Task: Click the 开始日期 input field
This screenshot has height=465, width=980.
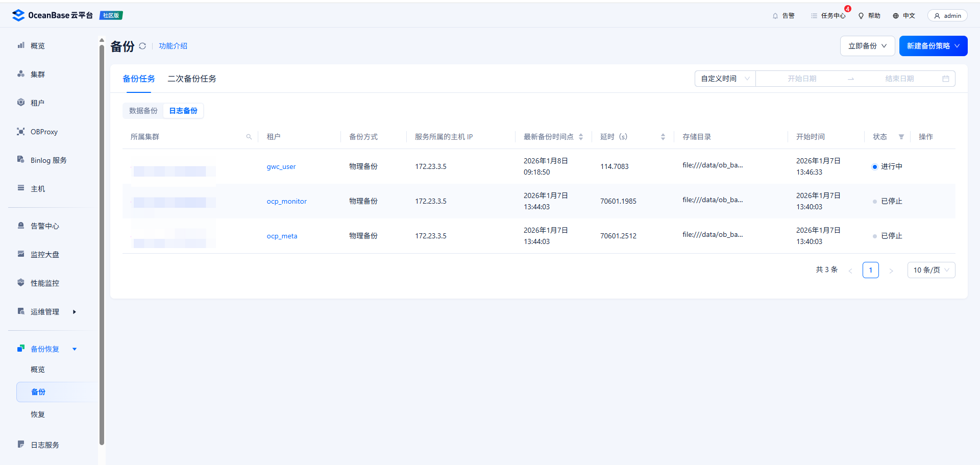Action: coord(802,79)
